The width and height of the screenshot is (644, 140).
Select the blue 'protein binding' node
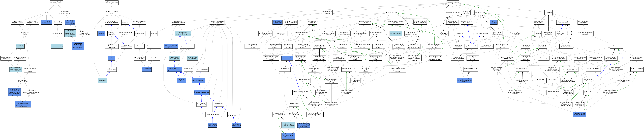(x=47, y=22)
